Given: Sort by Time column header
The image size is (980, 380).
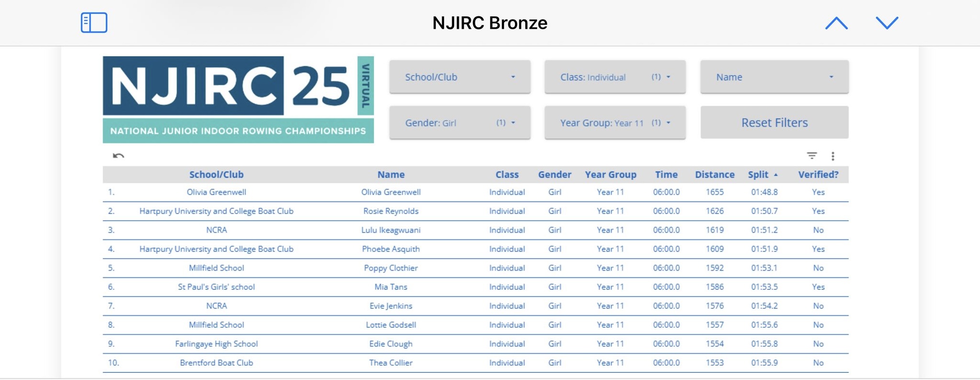Looking at the screenshot, I should point(666,175).
